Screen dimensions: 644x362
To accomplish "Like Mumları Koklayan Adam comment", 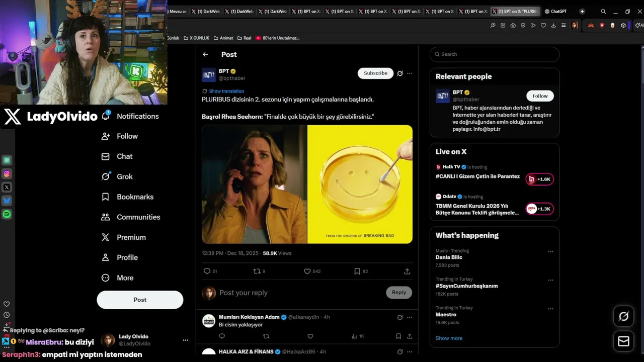I will pyautogui.click(x=310, y=336).
